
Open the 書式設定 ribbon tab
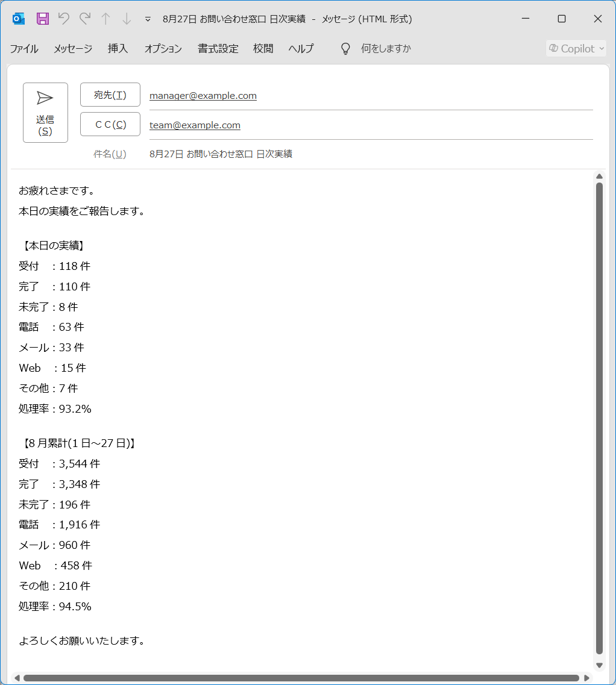click(218, 48)
